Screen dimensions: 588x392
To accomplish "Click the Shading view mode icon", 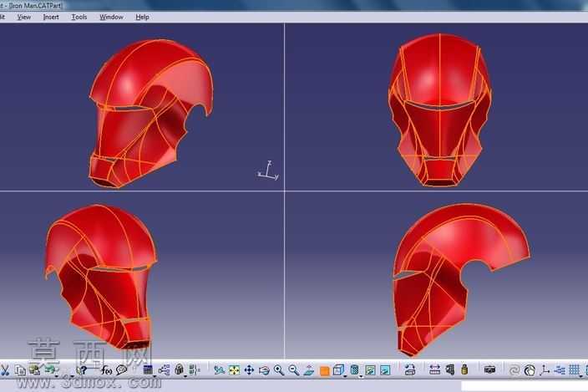I will point(354,370).
